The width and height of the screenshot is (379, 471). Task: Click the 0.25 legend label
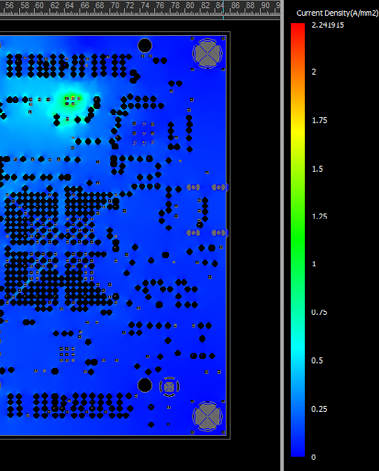pos(319,409)
